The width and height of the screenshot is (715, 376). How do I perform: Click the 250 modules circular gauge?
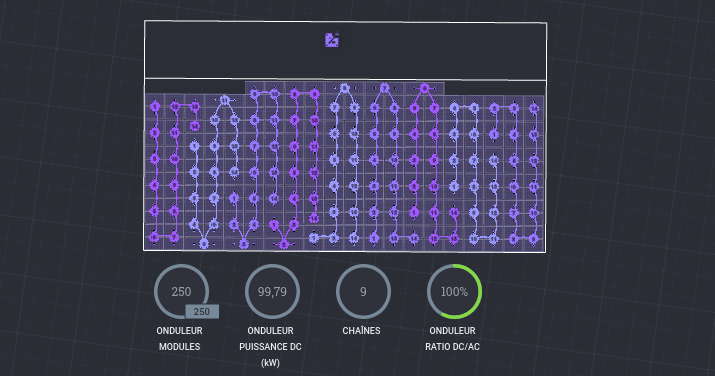tap(181, 291)
